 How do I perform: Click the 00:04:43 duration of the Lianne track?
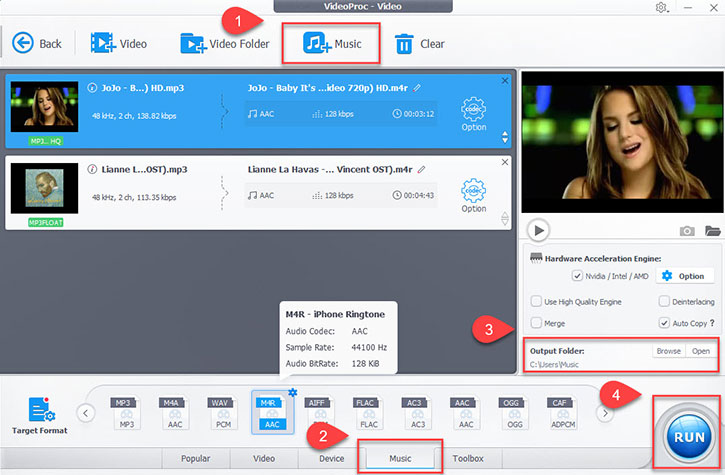[x=413, y=195]
